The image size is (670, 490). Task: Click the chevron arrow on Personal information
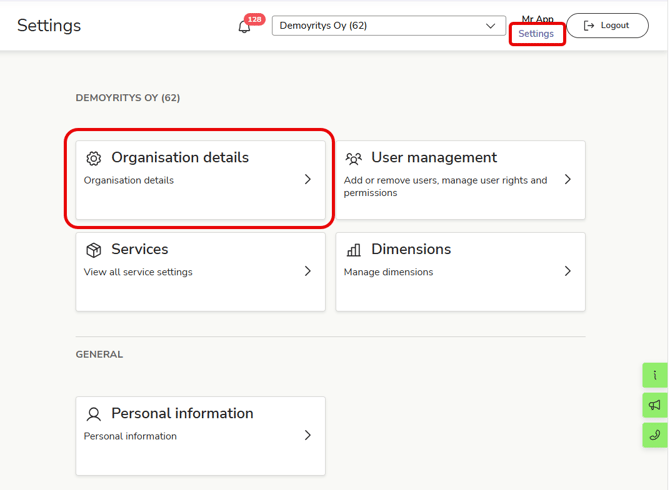[x=308, y=435]
